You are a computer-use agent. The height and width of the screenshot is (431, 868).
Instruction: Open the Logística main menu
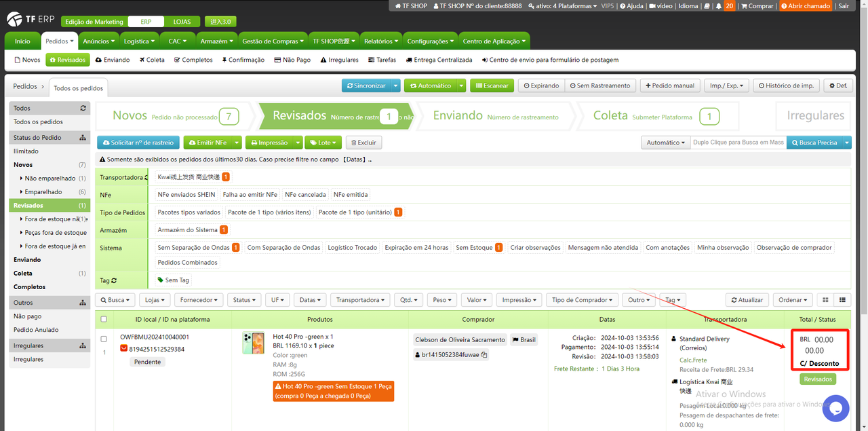140,41
